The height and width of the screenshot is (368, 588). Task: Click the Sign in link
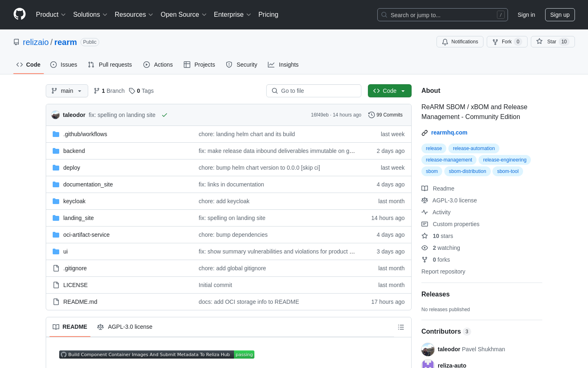tap(526, 15)
